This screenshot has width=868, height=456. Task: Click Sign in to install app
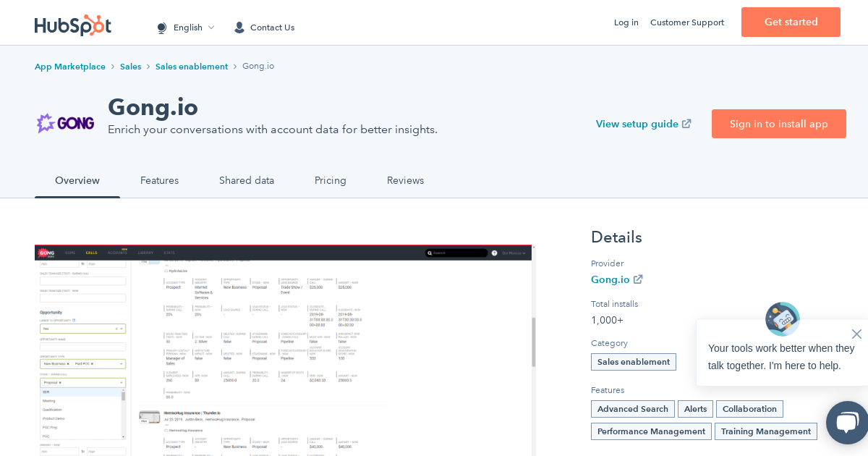778,124
